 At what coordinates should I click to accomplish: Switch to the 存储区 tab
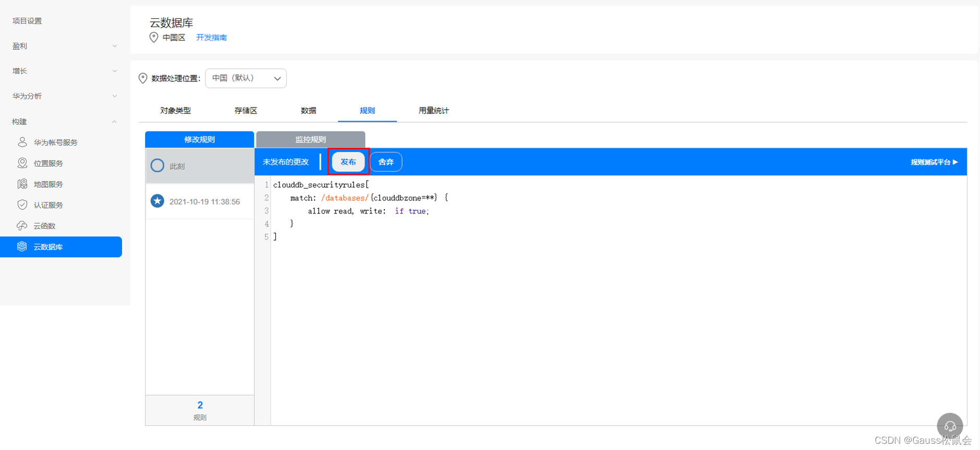tap(246, 111)
